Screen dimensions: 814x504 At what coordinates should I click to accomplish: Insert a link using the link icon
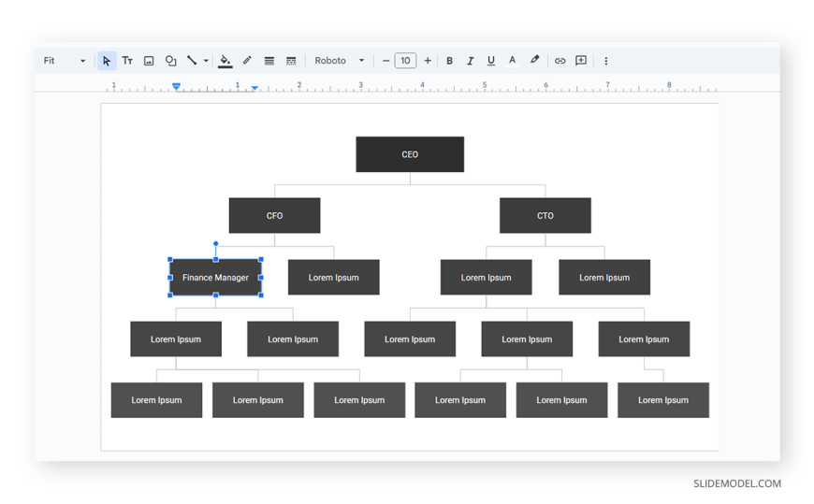pyautogui.click(x=560, y=61)
